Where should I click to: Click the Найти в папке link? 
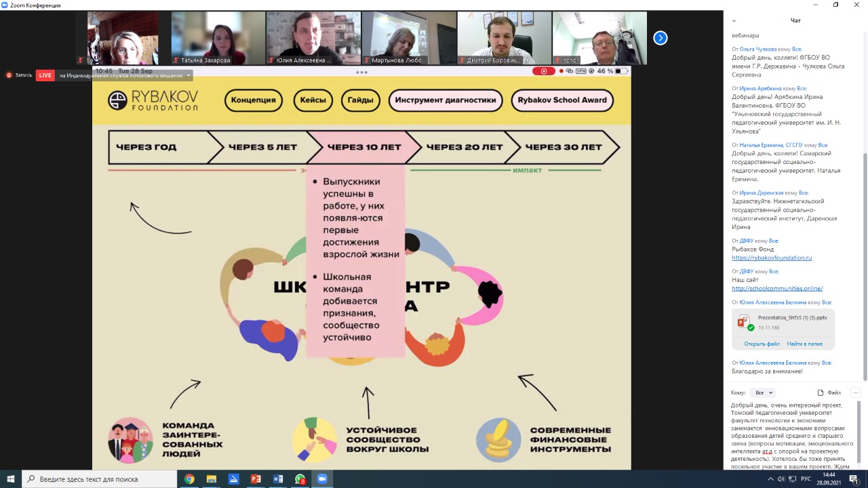pos(804,344)
